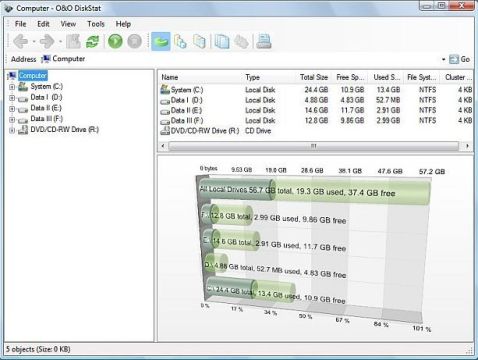The height and width of the screenshot is (360, 478).
Task: Expand the System (C:) tree node
Action: 12,87
